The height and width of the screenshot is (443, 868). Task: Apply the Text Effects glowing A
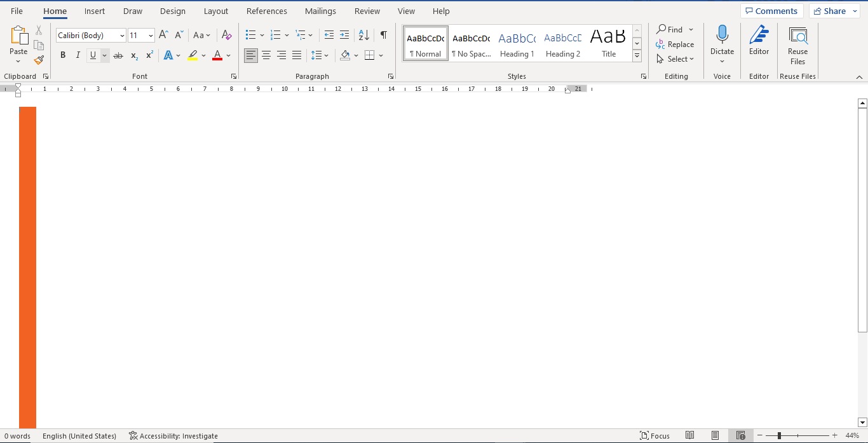click(168, 55)
